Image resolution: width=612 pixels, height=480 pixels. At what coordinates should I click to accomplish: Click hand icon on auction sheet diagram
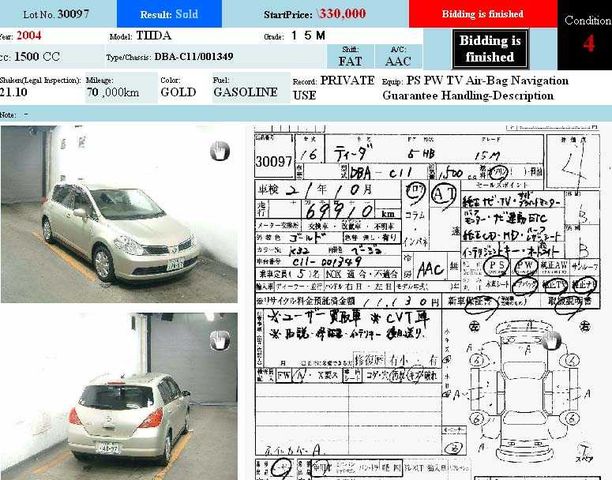(x=552, y=341)
